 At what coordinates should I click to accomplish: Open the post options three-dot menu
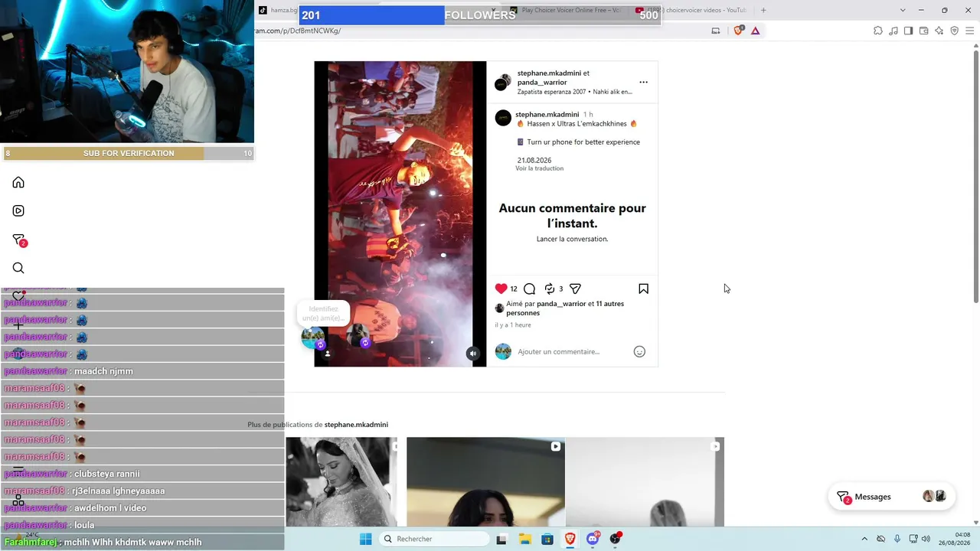tap(643, 82)
